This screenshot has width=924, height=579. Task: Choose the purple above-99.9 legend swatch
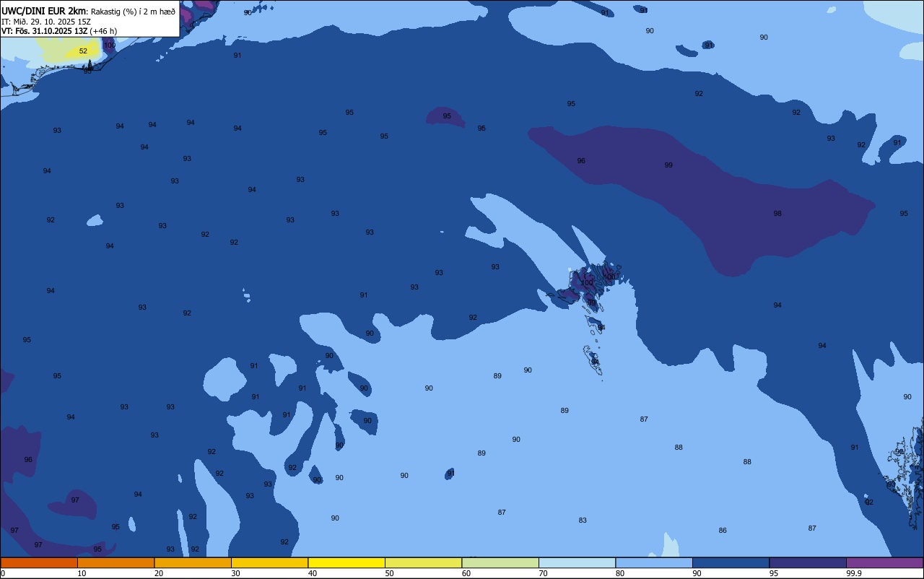[x=884, y=562]
